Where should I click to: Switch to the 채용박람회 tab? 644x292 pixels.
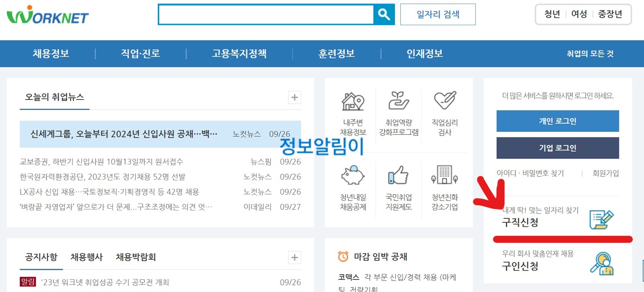point(135,257)
